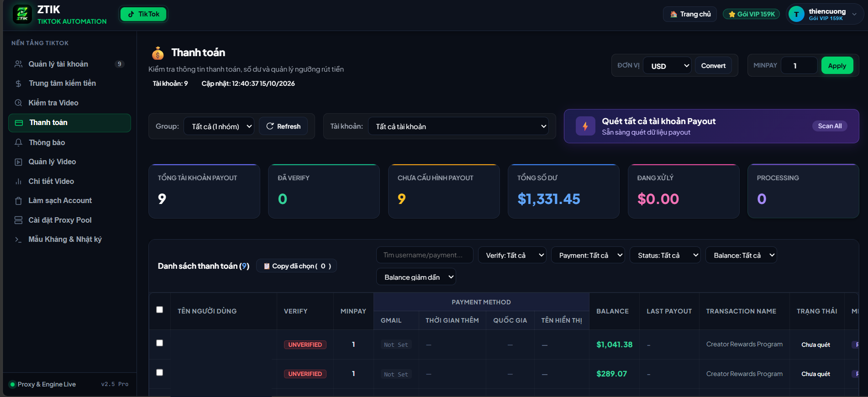This screenshot has height=397, width=868.
Task: Click the users icon beside Quản lý tài khoản
Action: [18, 64]
